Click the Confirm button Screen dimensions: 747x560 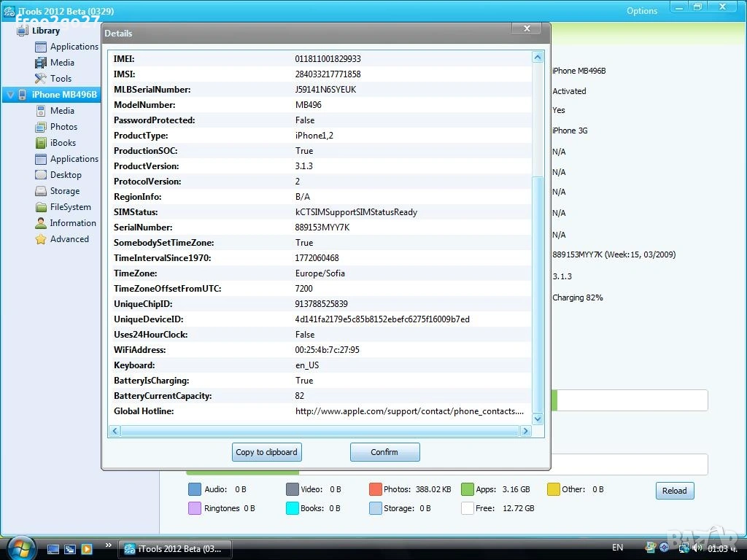point(384,452)
